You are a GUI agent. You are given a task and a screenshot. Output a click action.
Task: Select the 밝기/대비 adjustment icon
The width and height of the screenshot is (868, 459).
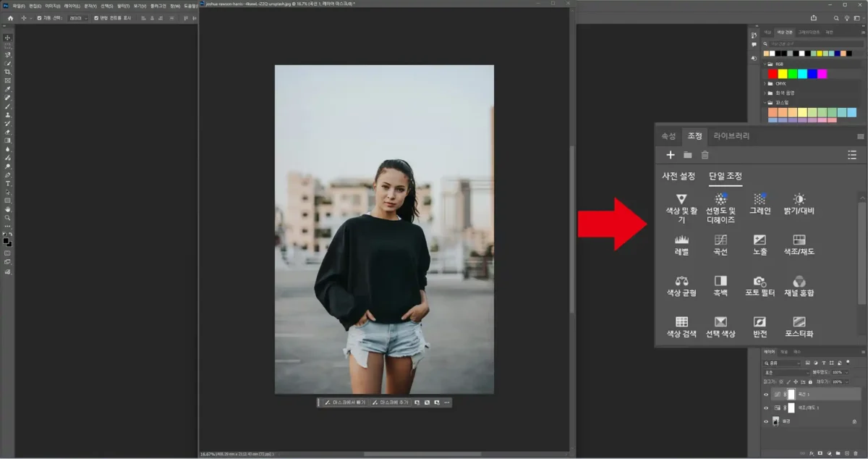(x=799, y=200)
